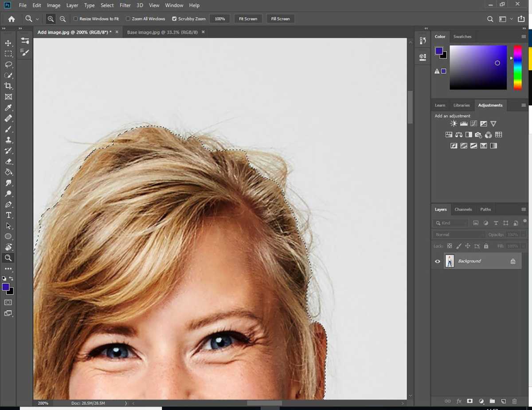The width and height of the screenshot is (532, 410).
Task: Open the Select menu
Action: click(107, 5)
